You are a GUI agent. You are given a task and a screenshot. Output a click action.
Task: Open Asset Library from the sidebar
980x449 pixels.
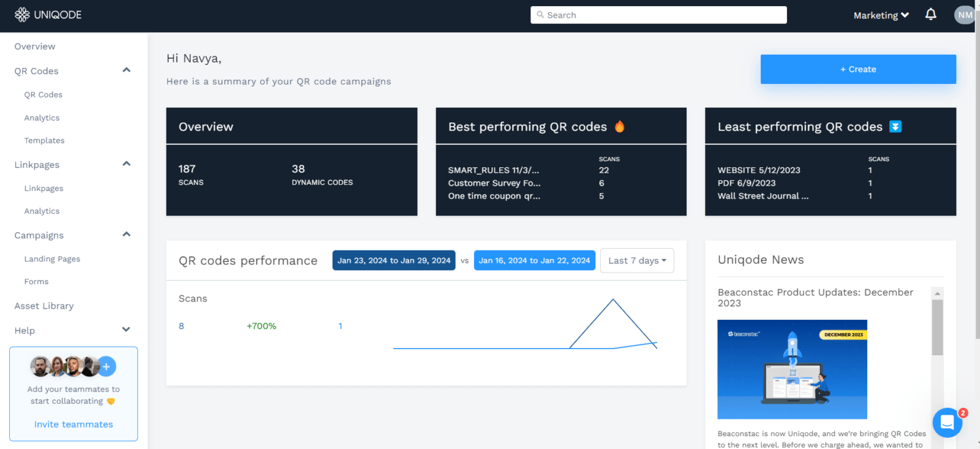(x=44, y=306)
